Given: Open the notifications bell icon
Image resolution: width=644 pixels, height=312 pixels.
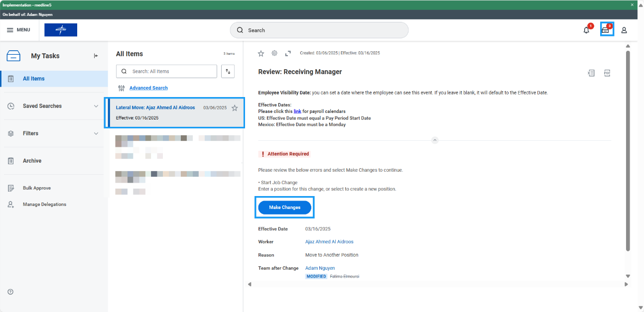Looking at the screenshot, I should point(587,30).
